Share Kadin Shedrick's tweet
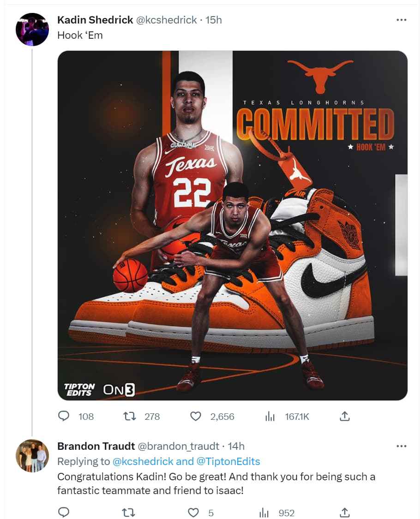 click(344, 416)
